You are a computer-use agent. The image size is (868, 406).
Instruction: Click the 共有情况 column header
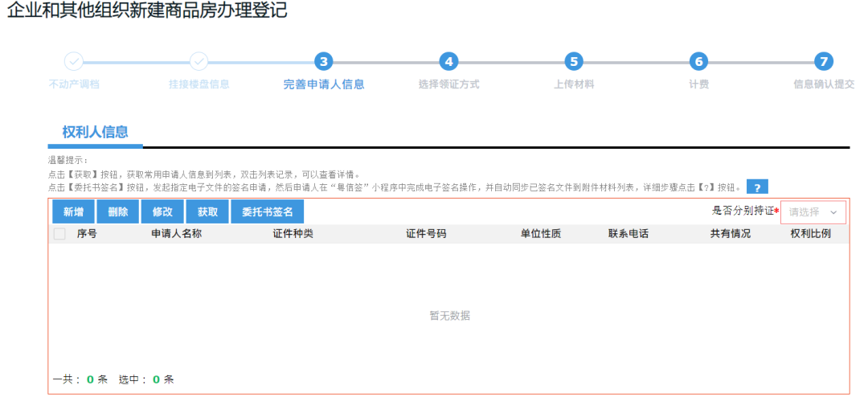(x=731, y=234)
